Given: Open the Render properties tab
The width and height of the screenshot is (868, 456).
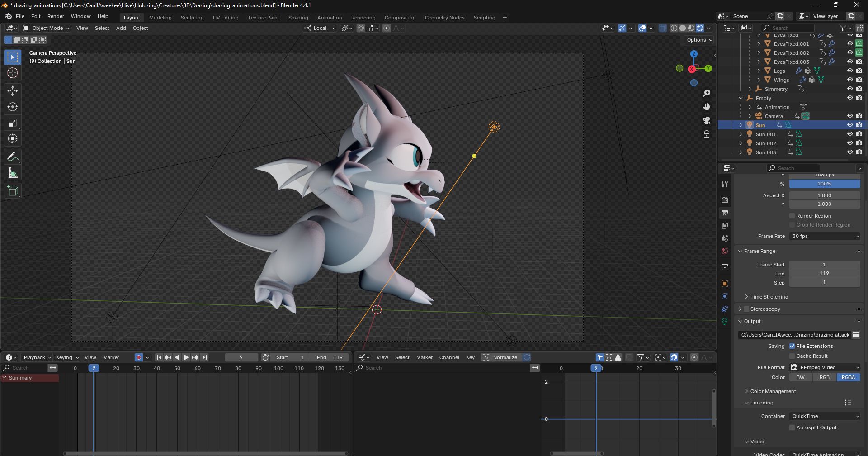Looking at the screenshot, I should [x=725, y=200].
